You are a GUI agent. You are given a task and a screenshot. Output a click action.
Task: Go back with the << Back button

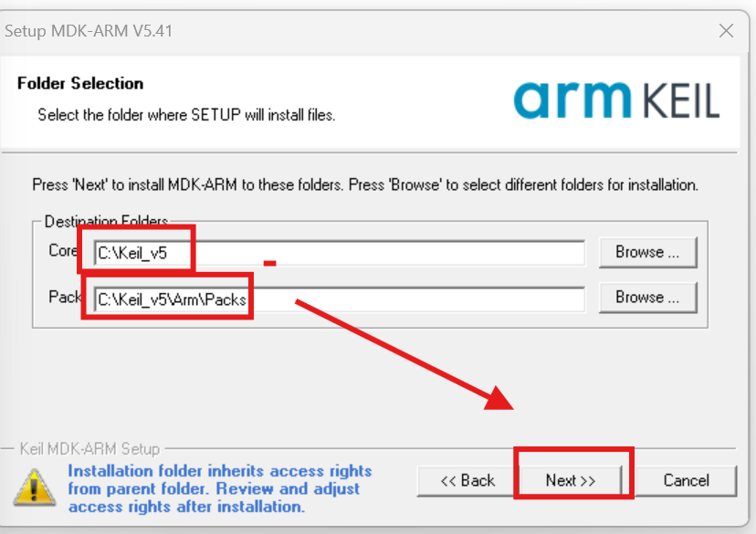point(467,480)
